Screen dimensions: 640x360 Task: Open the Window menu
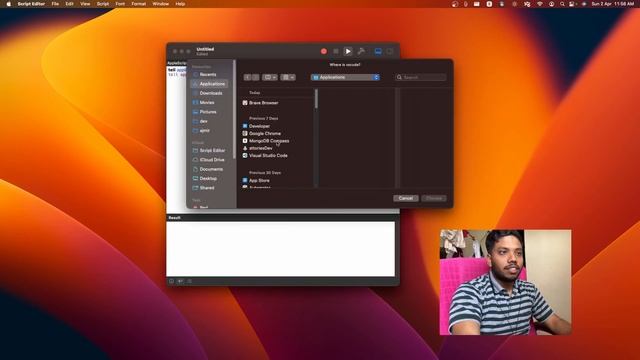point(160,4)
